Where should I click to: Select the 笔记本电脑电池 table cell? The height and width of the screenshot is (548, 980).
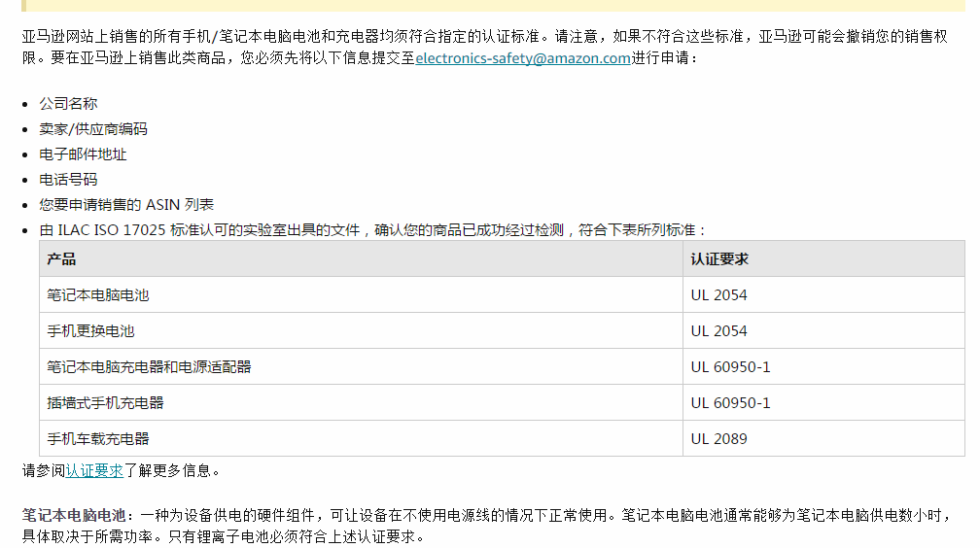click(362, 295)
